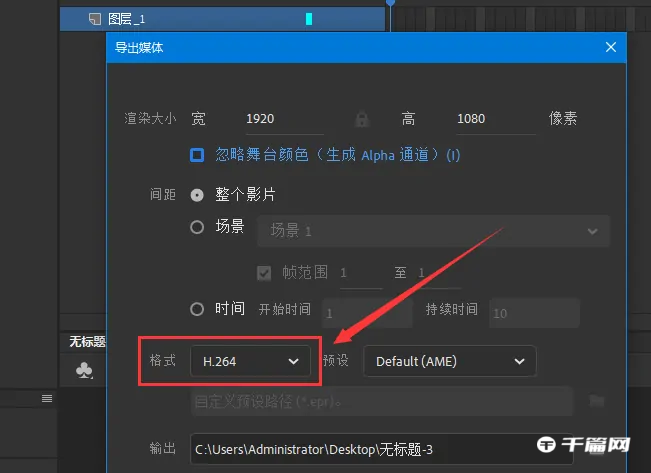Click the cyan layer color swatch
The image size is (651, 473).
click(309, 19)
